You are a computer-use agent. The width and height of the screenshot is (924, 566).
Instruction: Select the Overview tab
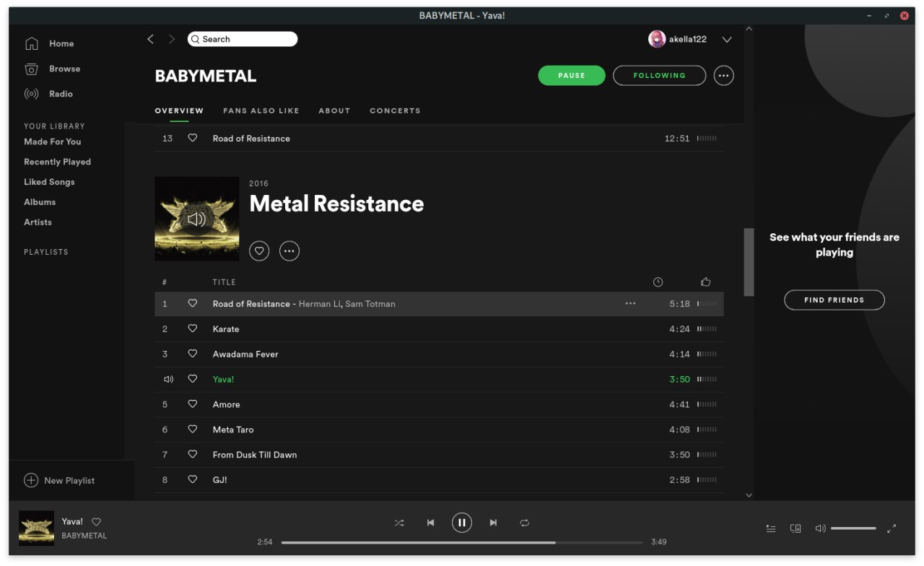click(179, 111)
